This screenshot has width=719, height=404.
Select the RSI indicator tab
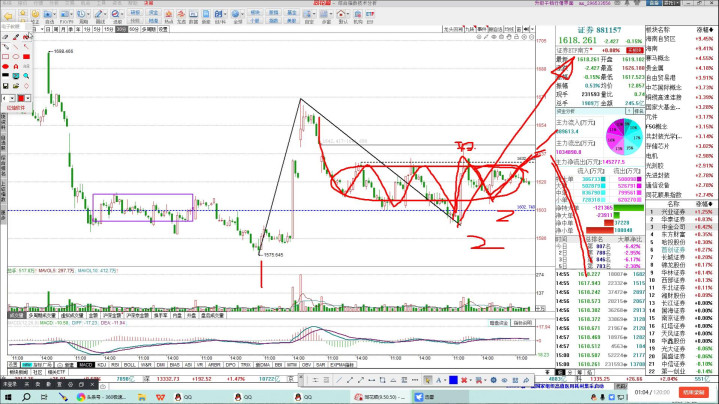[x=115, y=365]
